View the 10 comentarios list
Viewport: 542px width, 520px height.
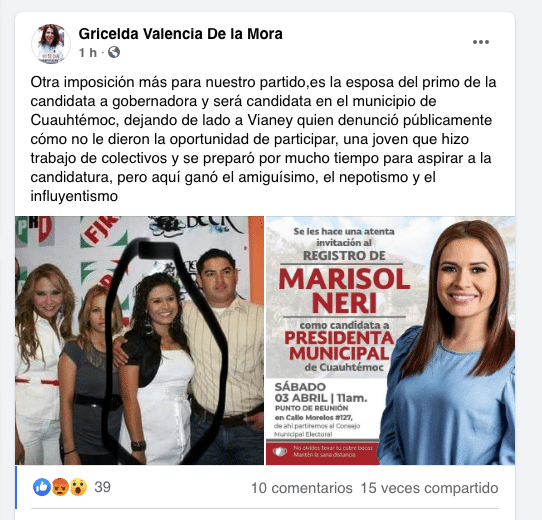coord(302,488)
